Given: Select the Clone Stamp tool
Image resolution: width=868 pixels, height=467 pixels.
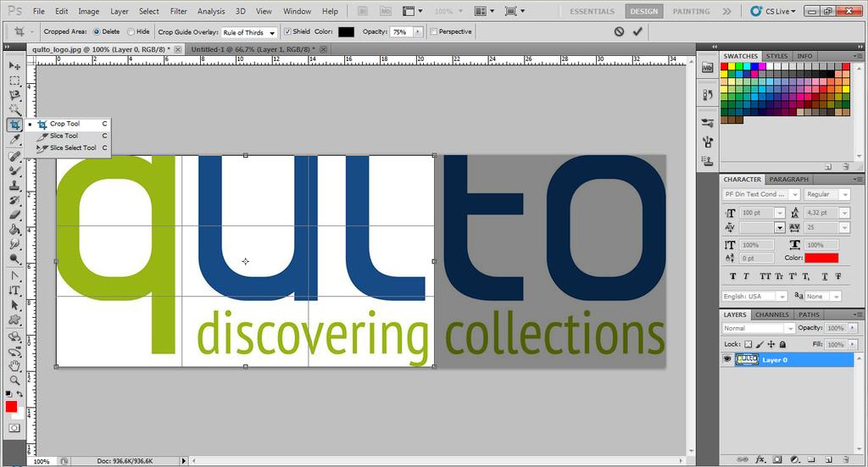Looking at the screenshot, I should (x=14, y=186).
